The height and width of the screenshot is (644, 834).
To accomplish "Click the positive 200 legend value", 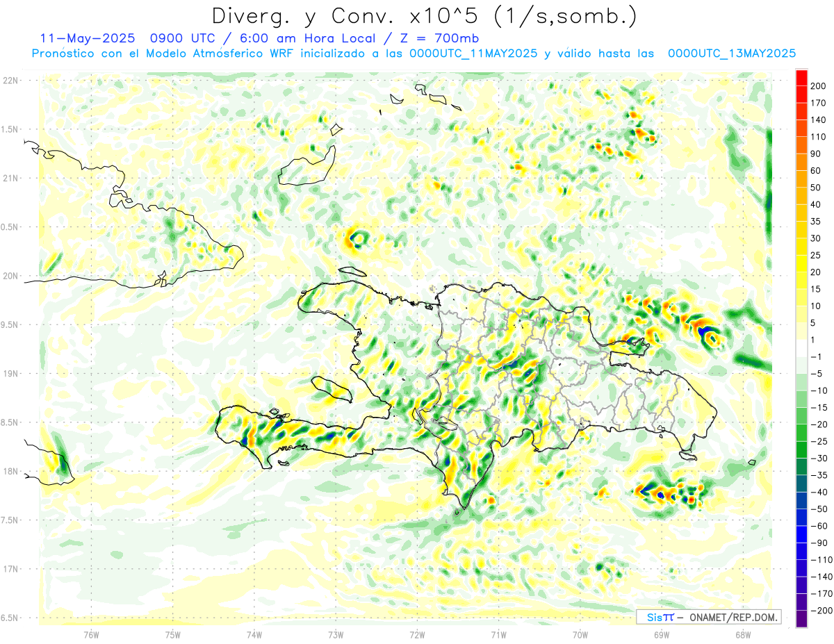I will [818, 86].
